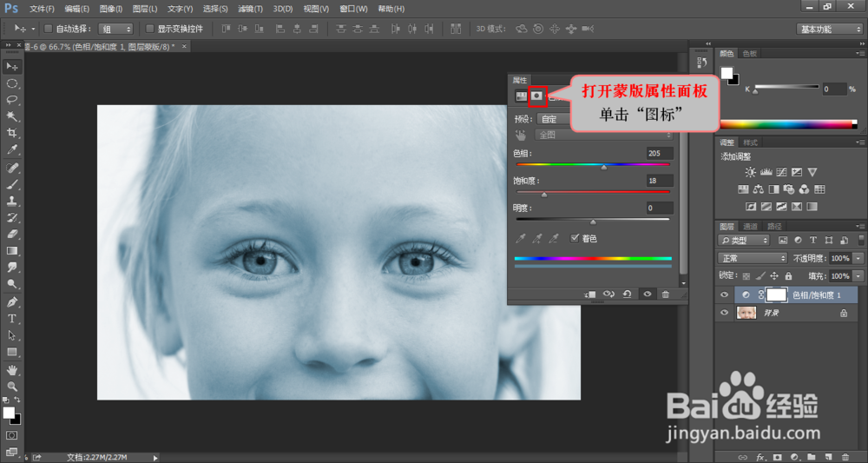Open the Color panel flyout menu
Screen dimensions: 868x463
tap(859, 54)
